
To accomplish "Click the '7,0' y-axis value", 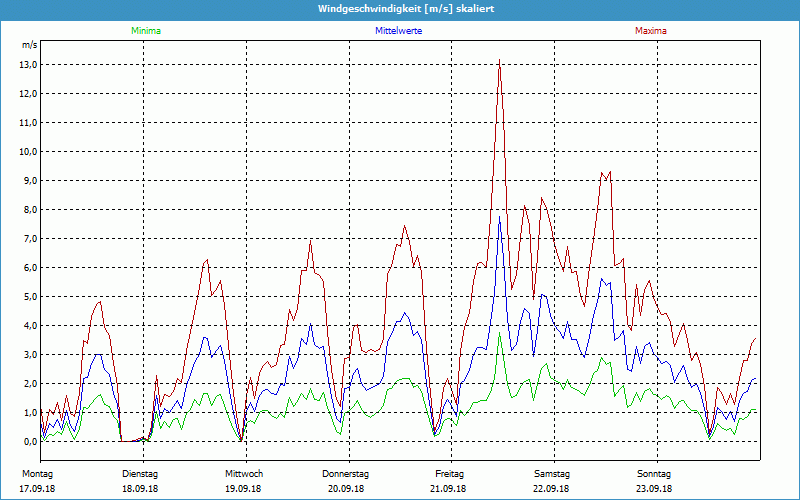I will pyautogui.click(x=30, y=239).
